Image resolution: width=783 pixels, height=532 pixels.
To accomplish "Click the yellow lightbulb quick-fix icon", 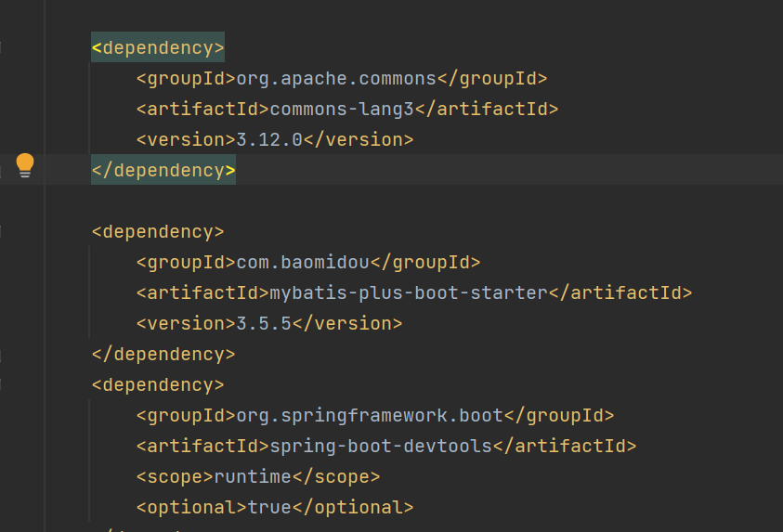I will coord(25,165).
